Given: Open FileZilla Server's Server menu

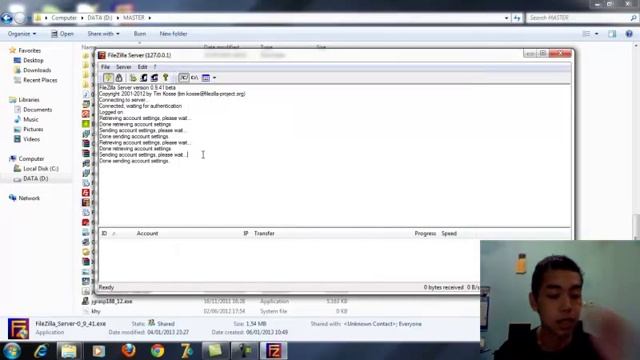Looking at the screenshot, I should pyautogui.click(x=124, y=67).
